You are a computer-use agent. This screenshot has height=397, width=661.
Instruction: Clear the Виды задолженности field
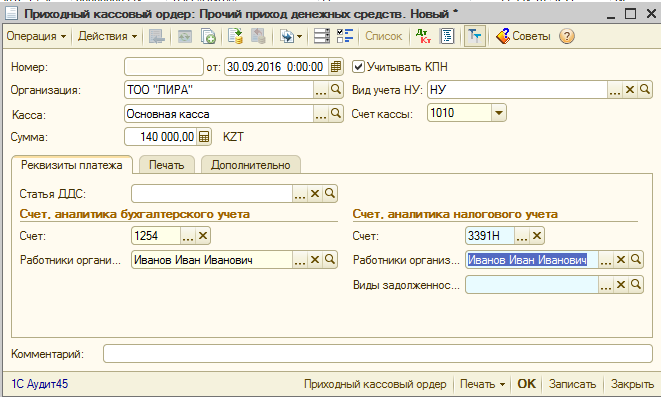(621, 285)
